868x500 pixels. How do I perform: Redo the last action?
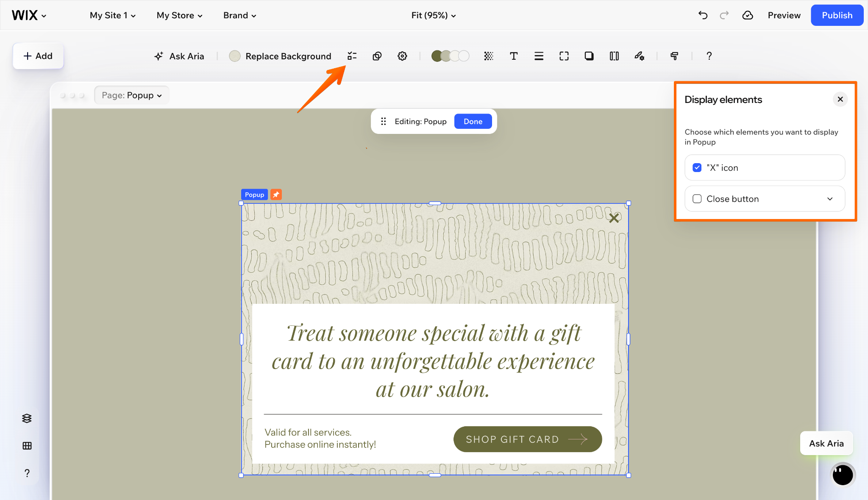[724, 15]
